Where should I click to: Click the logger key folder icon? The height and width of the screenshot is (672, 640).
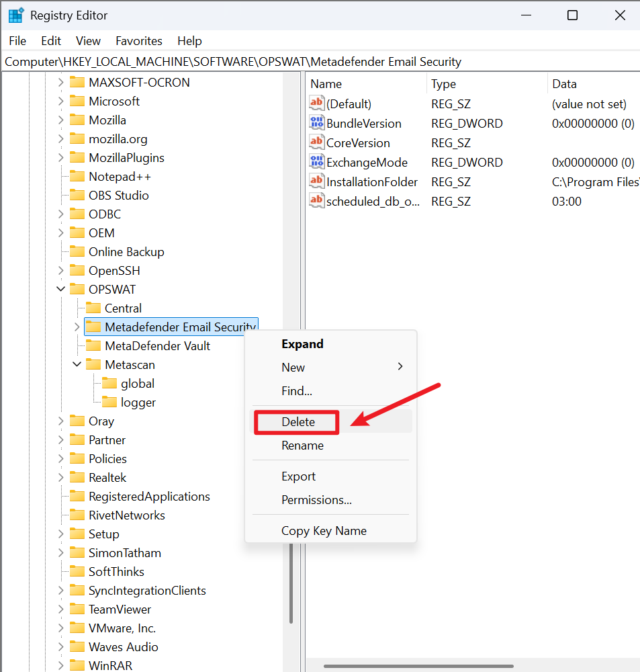109,403
